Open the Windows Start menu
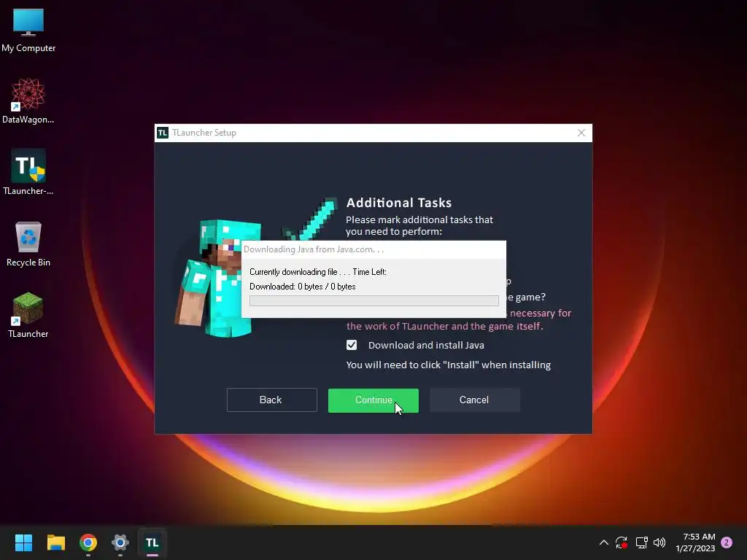This screenshot has width=747, height=560. (23, 542)
